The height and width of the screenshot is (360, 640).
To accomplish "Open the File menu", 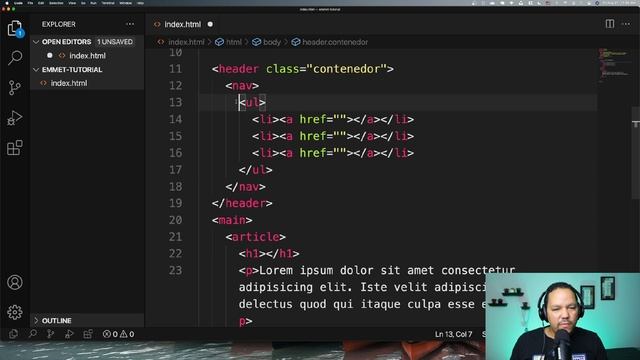I will pos(30,3).
